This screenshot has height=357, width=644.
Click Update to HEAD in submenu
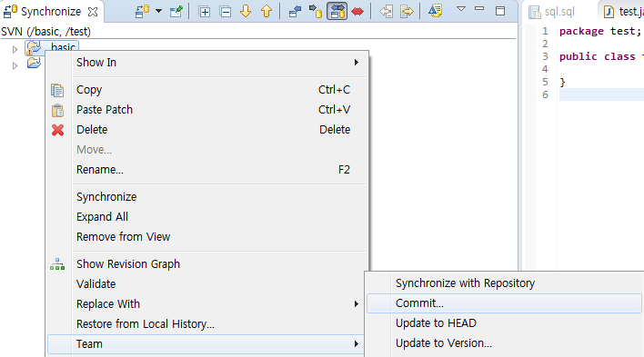pos(504,323)
